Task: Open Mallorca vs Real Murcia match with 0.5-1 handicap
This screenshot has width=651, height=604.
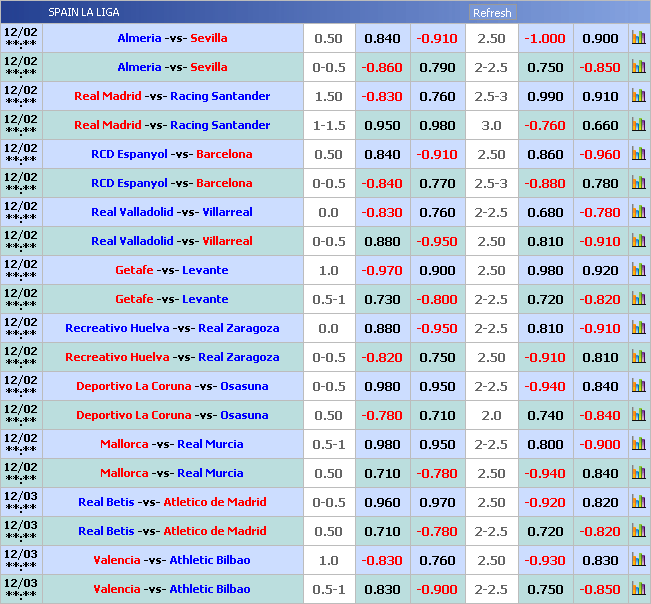Action: tap(172, 444)
